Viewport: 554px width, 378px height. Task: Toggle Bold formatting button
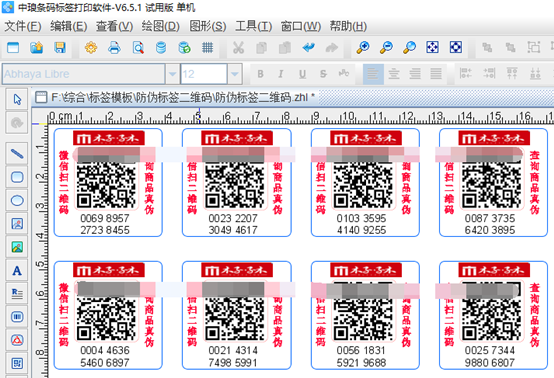(260, 74)
